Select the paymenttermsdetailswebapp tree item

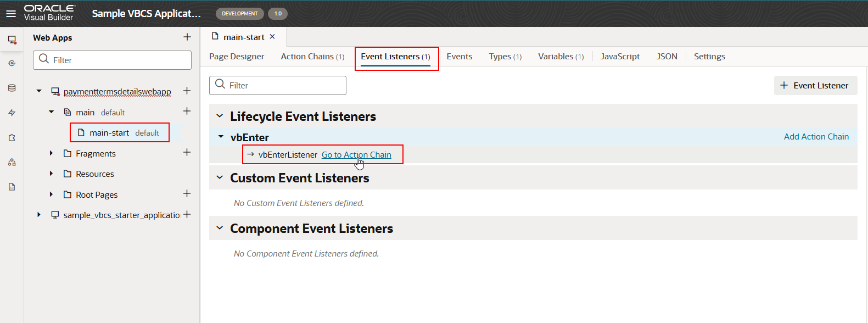(117, 91)
